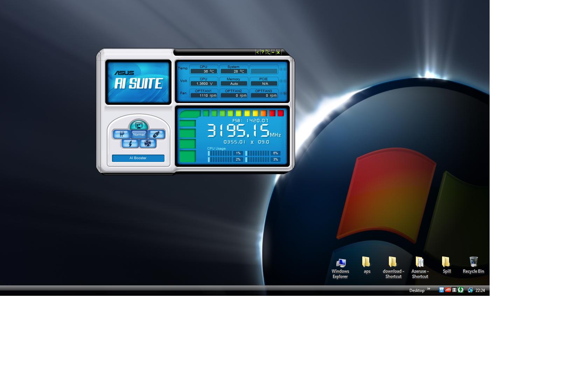Toggle Celsius/Fahrenheit temperature unit
This screenshot has height=368, width=588.
[x=268, y=52]
